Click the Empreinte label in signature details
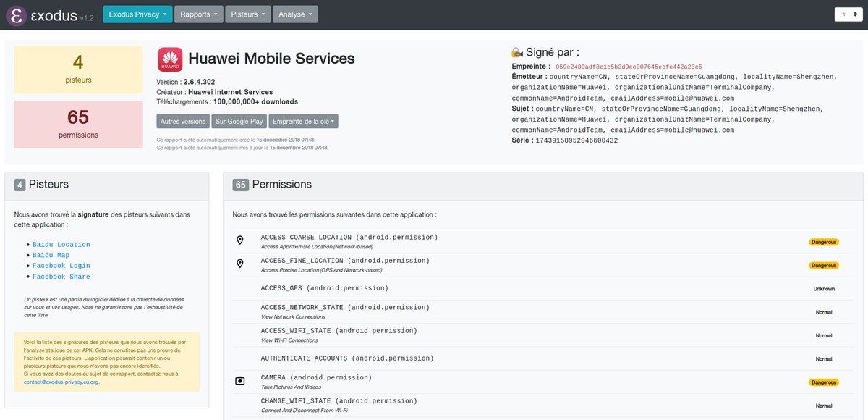The height and width of the screenshot is (420, 868). point(531,66)
